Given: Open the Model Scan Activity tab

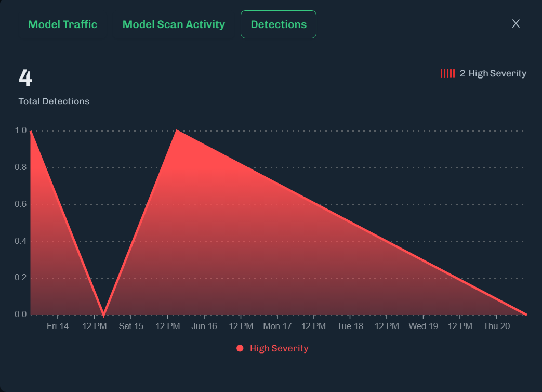Looking at the screenshot, I should pyautogui.click(x=174, y=24).
